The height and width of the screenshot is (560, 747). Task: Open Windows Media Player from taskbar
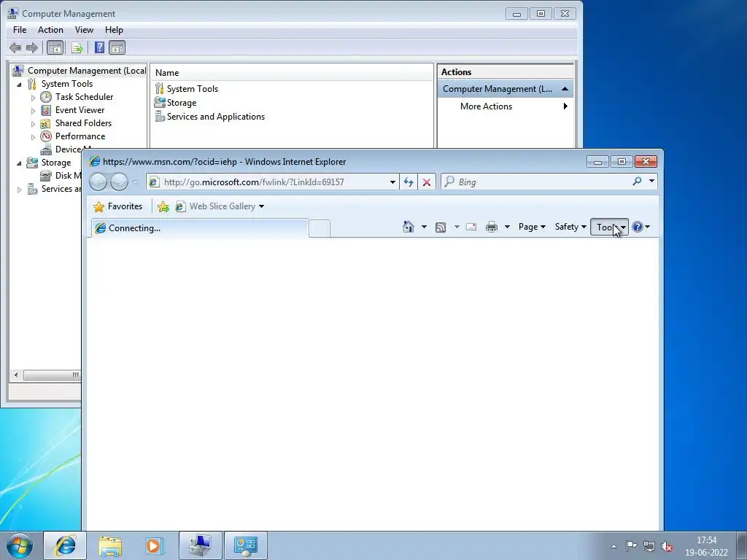[x=154, y=545]
